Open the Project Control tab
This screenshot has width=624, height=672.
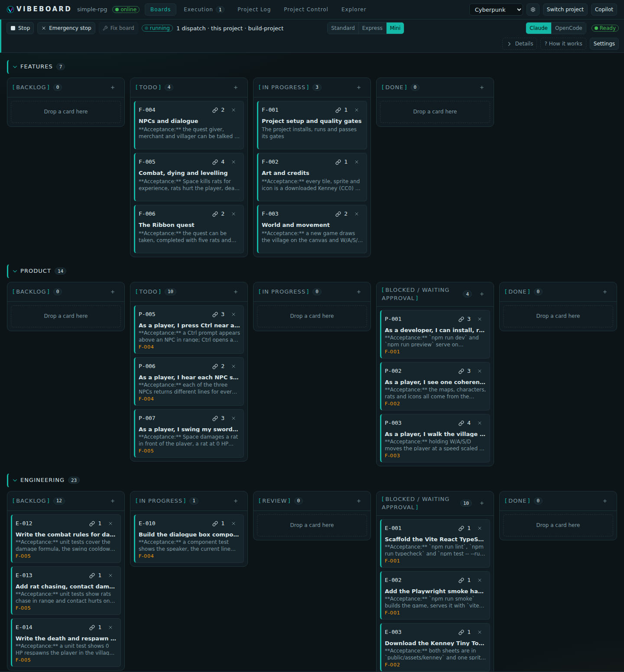(x=306, y=10)
